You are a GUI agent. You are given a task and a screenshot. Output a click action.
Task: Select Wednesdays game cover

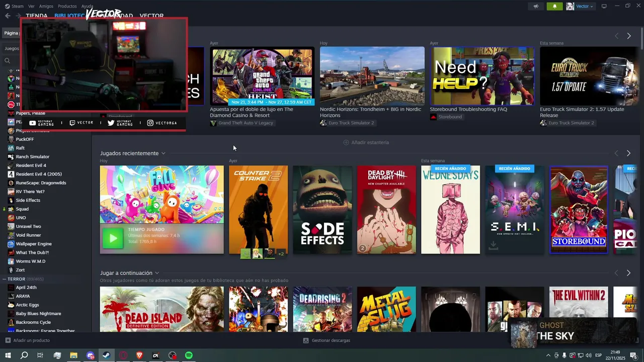[450, 210]
